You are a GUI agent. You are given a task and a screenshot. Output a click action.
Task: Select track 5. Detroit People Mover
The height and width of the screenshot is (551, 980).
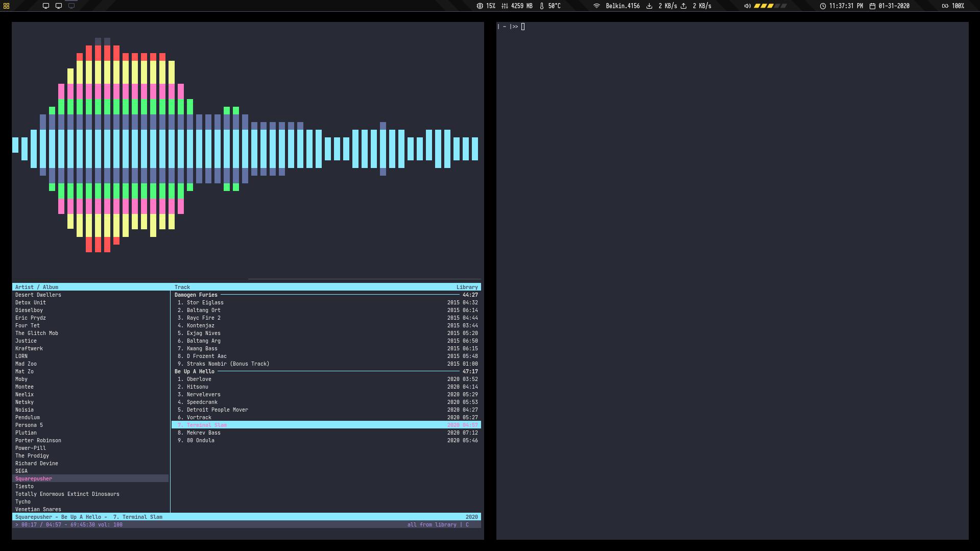point(326,410)
